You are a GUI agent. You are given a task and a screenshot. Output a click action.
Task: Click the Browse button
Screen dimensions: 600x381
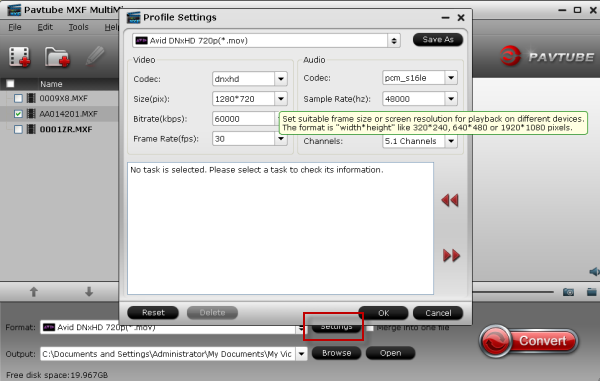336,353
